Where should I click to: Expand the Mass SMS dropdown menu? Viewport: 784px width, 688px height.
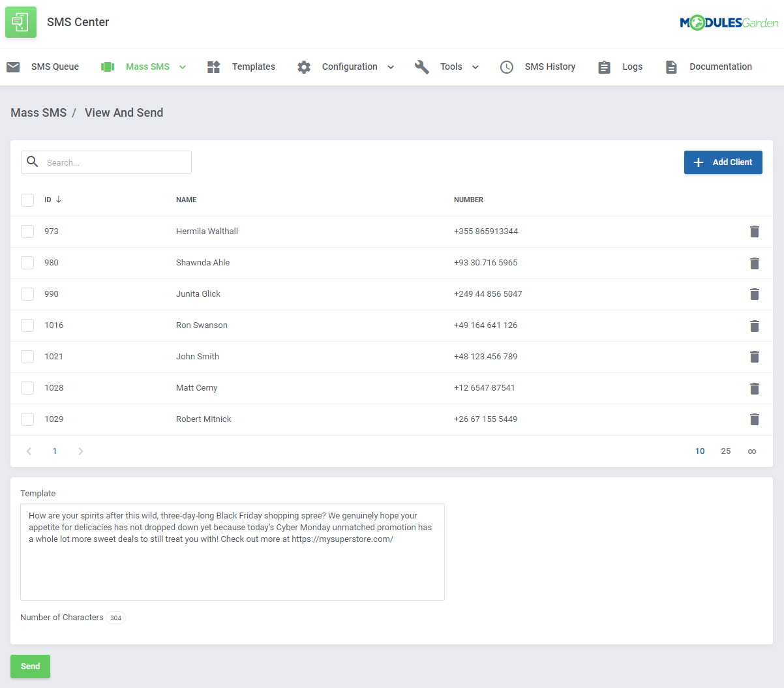[x=183, y=67]
